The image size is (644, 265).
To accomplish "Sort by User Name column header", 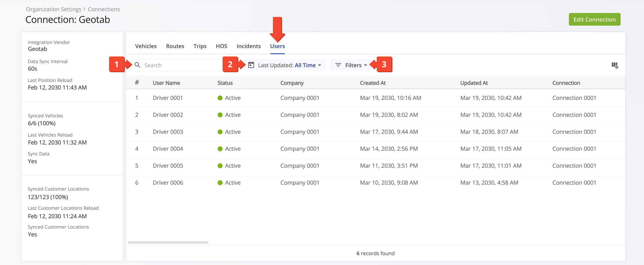I will (x=166, y=83).
